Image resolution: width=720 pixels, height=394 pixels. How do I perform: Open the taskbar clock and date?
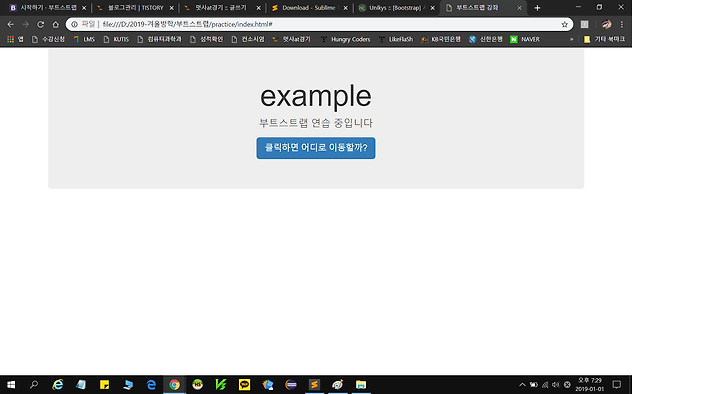coord(590,384)
